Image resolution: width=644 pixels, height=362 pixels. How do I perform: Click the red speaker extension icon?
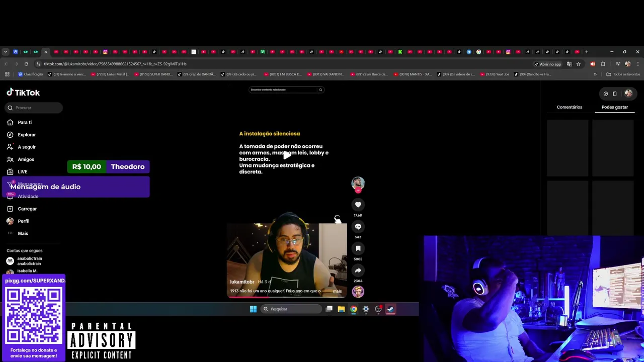593,64
